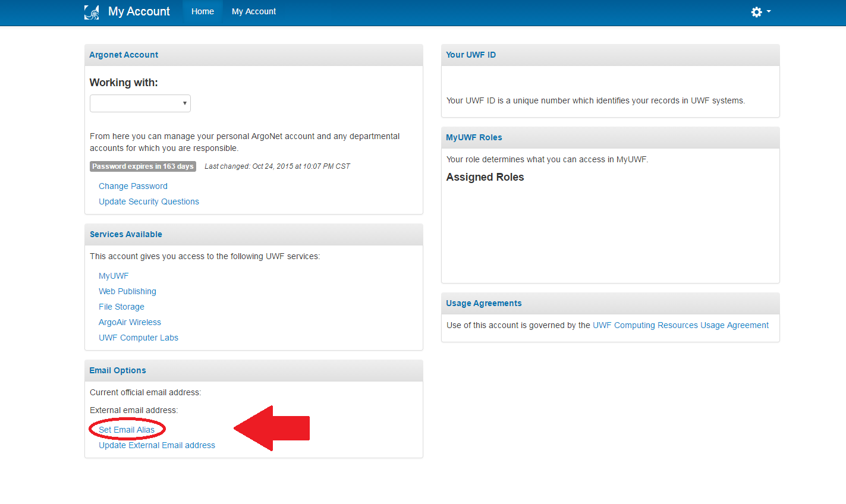This screenshot has width=846, height=504.
Task: Click the Password expires in 163 days badge
Action: tap(143, 166)
